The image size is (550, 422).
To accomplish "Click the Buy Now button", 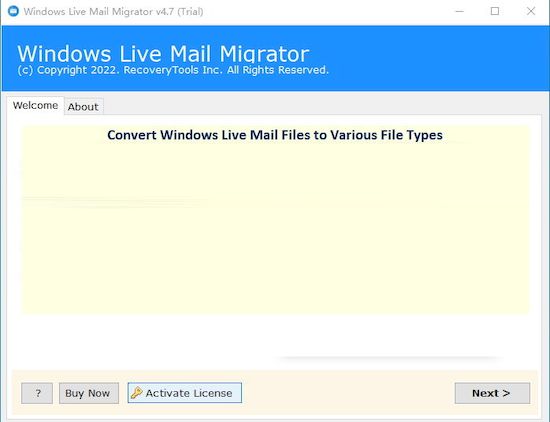I will click(89, 393).
